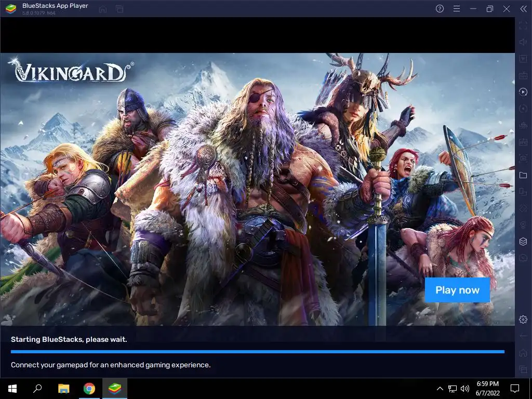Open Windows taskbar search
Viewport: 532px width, 399px height.
[x=37, y=389]
